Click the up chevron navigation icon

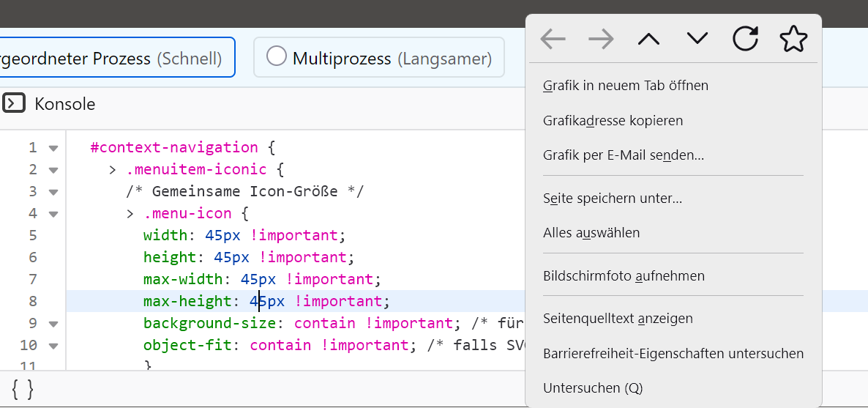tap(648, 39)
